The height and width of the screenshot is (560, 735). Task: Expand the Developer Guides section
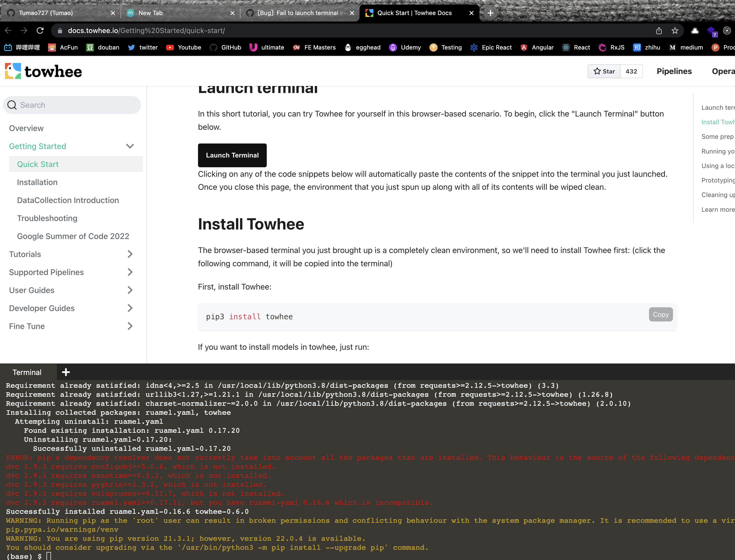click(x=130, y=308)
